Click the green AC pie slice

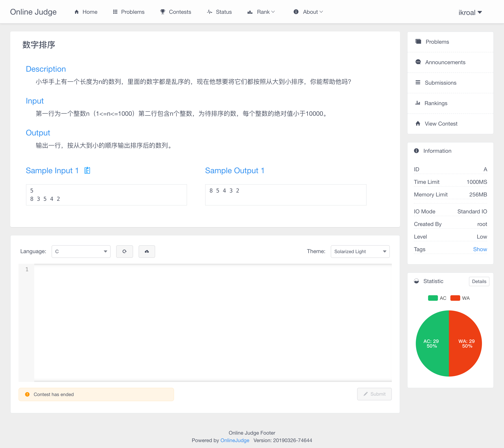(432, 343)
